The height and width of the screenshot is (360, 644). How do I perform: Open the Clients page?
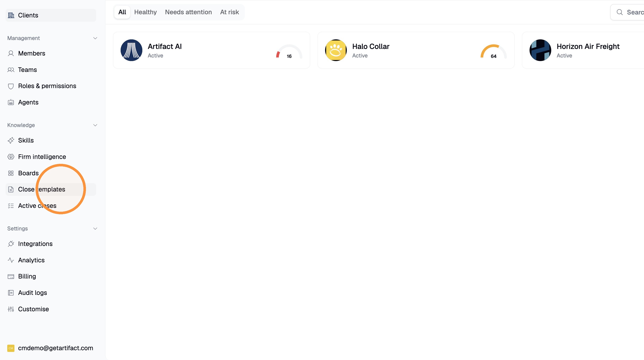(51, 15)
